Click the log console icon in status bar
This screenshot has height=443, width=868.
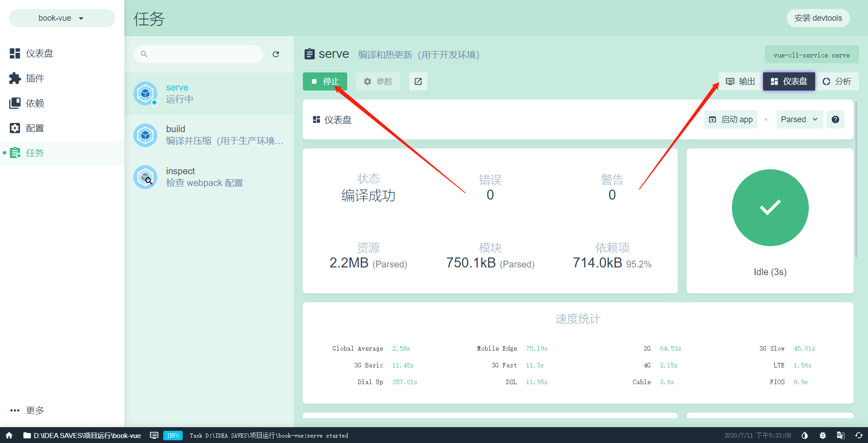click(x=154, y=435)
